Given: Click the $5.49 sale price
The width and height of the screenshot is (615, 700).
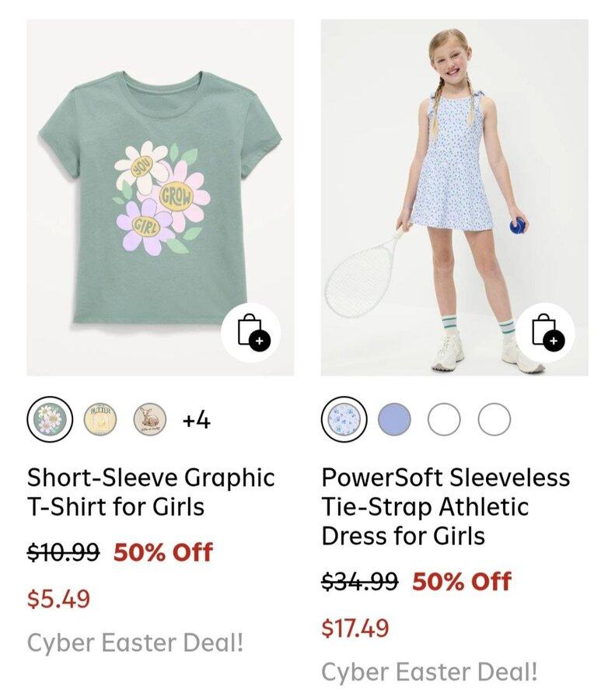Looking at the screenshot, I should [58, 599].
